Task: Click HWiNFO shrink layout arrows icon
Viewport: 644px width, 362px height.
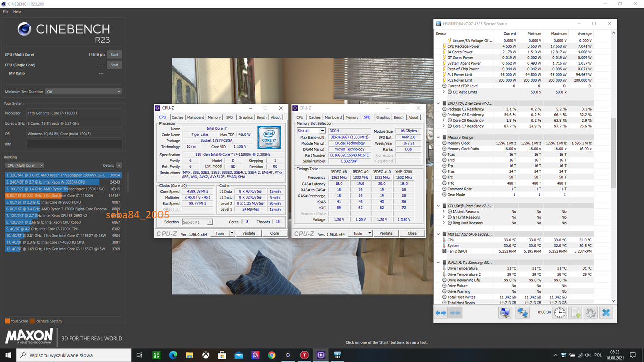Action: pyautogui.click(x=455, y=313)
